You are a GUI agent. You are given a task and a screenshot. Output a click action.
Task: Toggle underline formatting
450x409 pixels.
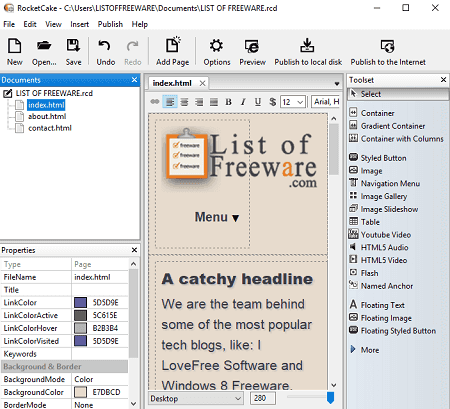pyautogui.click(x=258, y=102)
